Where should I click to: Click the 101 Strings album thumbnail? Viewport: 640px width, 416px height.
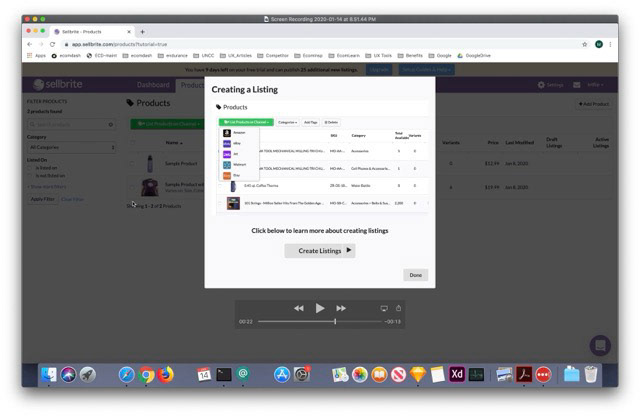(x=233, y=203)
